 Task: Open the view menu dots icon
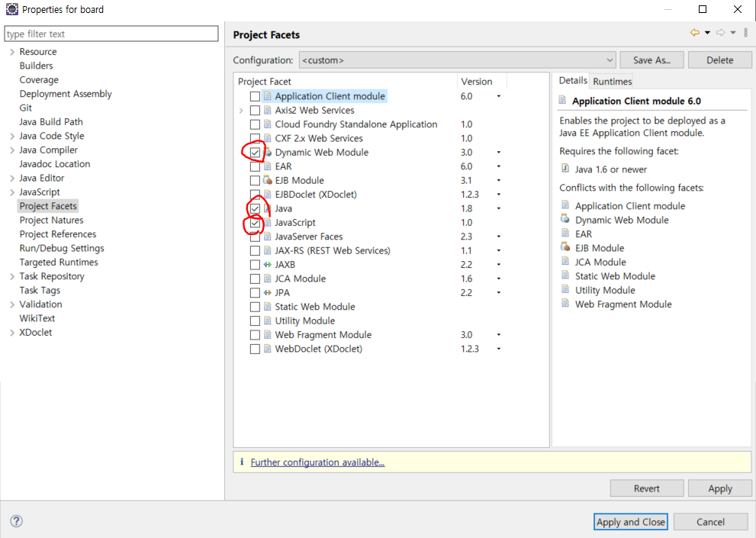pyautogui.click(x=746, y=32)
